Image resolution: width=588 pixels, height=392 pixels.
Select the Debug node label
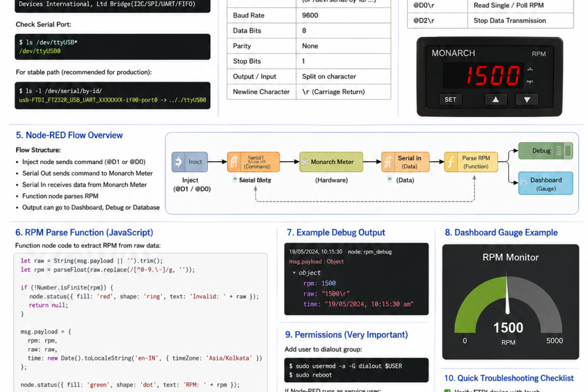coord(541,151)
